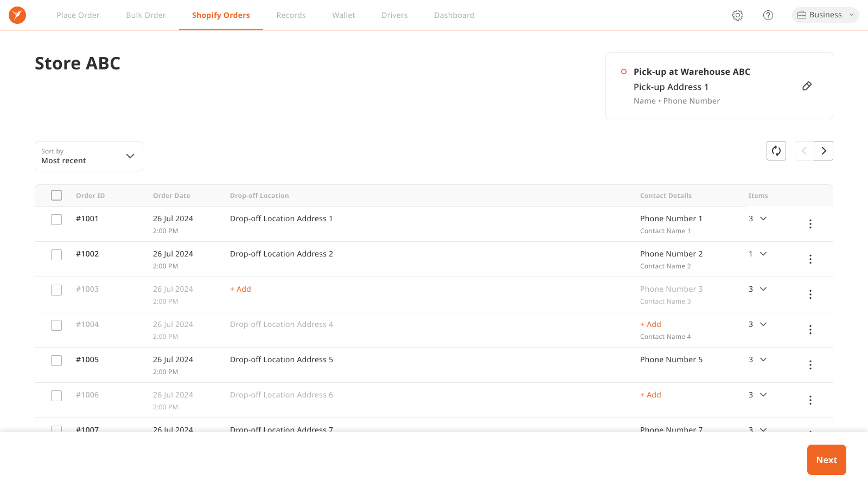The image size is (868, 488).
Task: Add a drop-off location for order #1003
Action: 240,288
